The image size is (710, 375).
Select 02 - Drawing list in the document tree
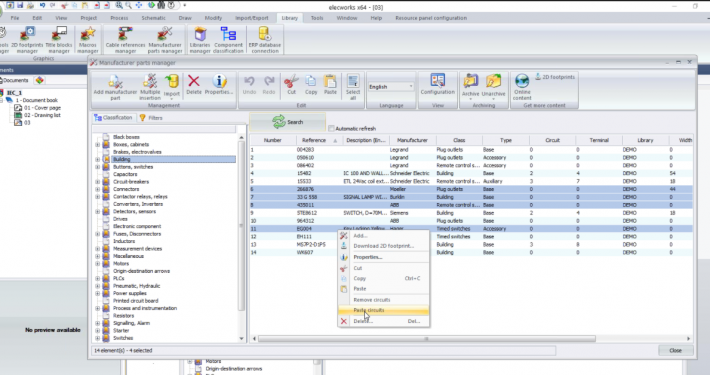click(x=42, y=115)
